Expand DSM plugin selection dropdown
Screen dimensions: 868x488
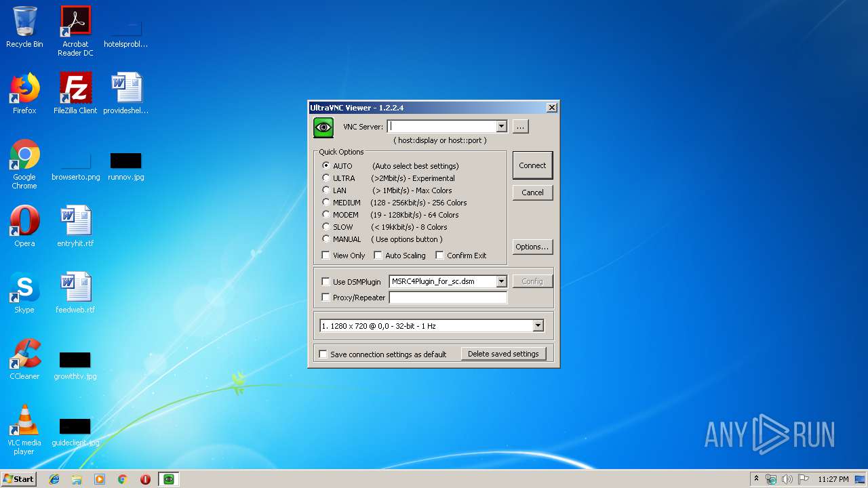click(501, 281)
